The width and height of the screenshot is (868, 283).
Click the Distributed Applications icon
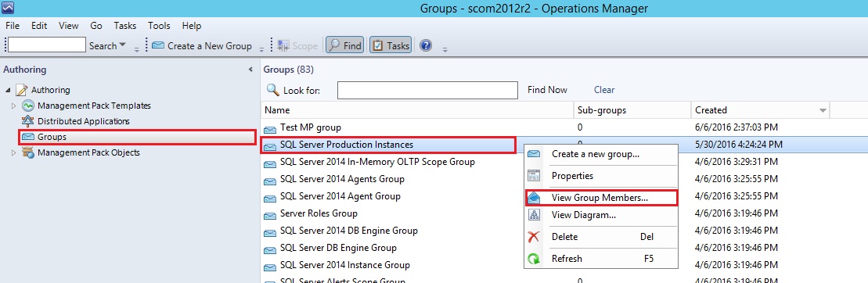click(x=28, y=121)
